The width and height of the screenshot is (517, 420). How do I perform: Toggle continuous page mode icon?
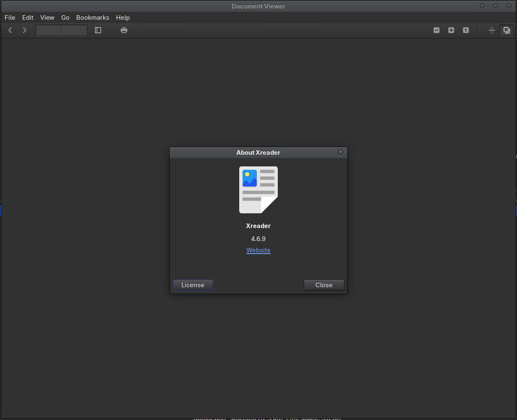pyautogui.click(x=492, y=30)
